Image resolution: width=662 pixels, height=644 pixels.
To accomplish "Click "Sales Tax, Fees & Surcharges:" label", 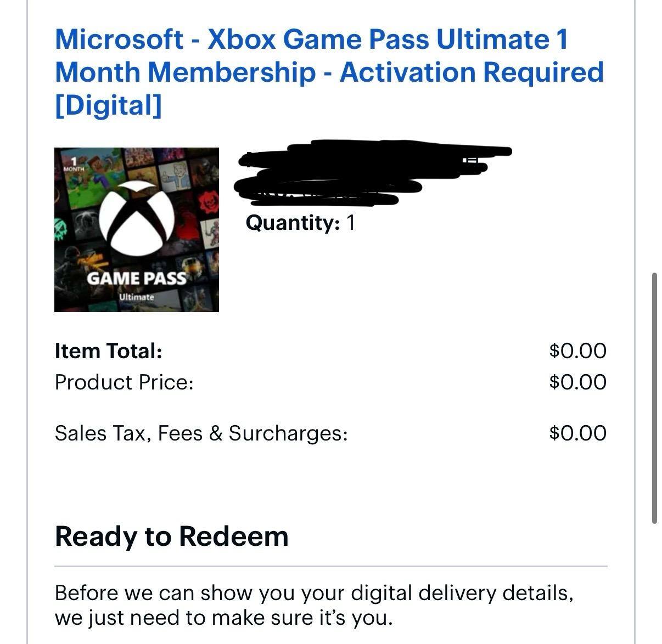I will [x=201, y=433].
